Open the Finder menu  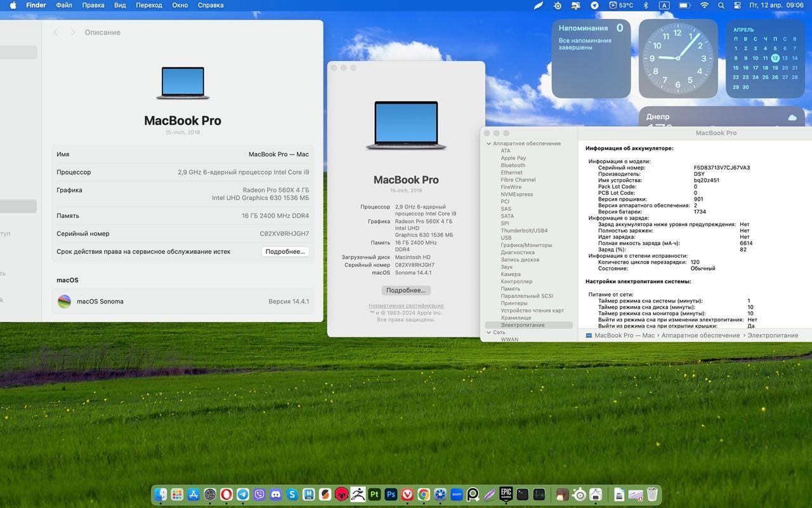point(36,5)
